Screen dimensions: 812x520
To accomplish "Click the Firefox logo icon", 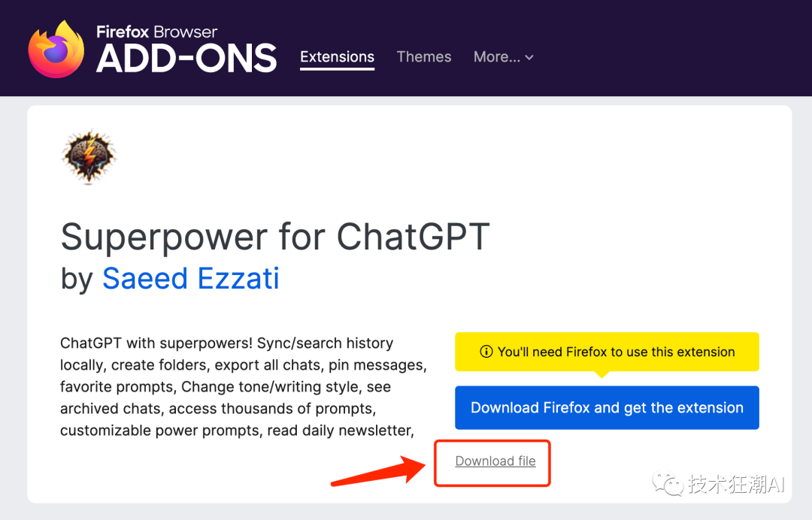I will coord(56,48).
